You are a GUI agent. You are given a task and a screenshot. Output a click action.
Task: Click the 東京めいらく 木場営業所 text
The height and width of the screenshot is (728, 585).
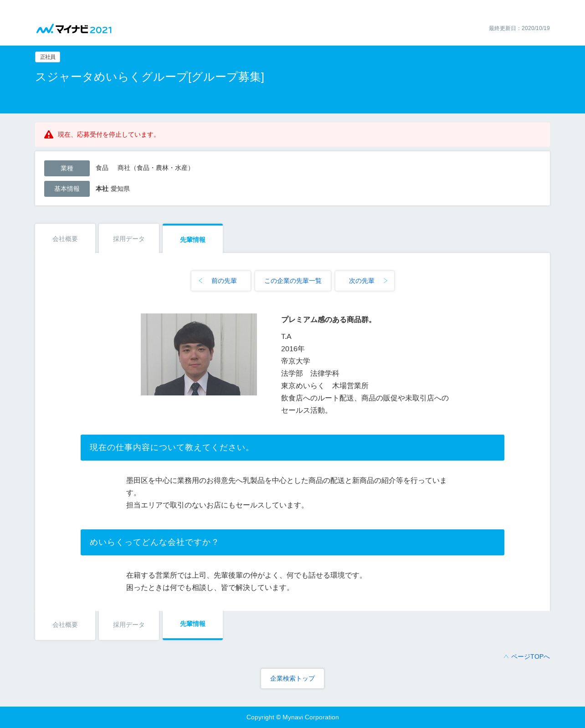click(x=325, y=386)
